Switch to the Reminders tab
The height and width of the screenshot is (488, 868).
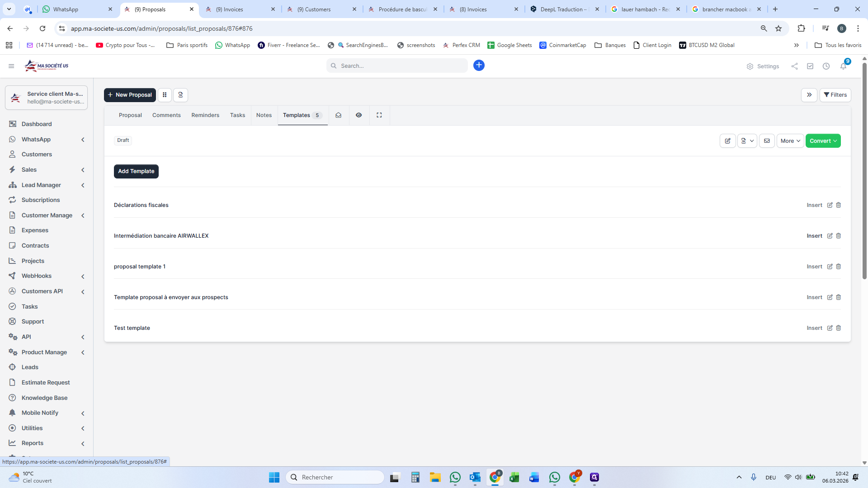point(205,115)
